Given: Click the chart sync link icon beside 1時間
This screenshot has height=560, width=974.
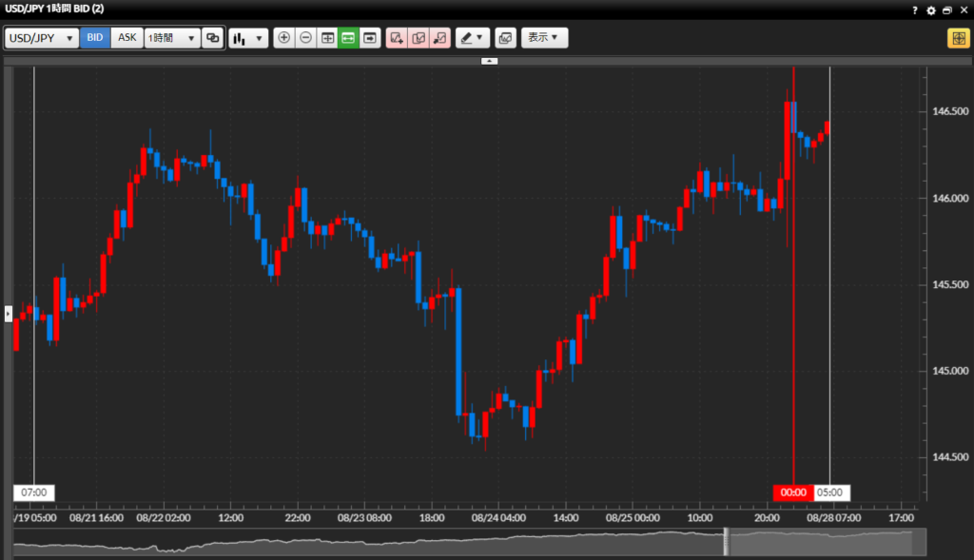Looking at the screenshot, I should pyautogui.click(x=213, y=38).
